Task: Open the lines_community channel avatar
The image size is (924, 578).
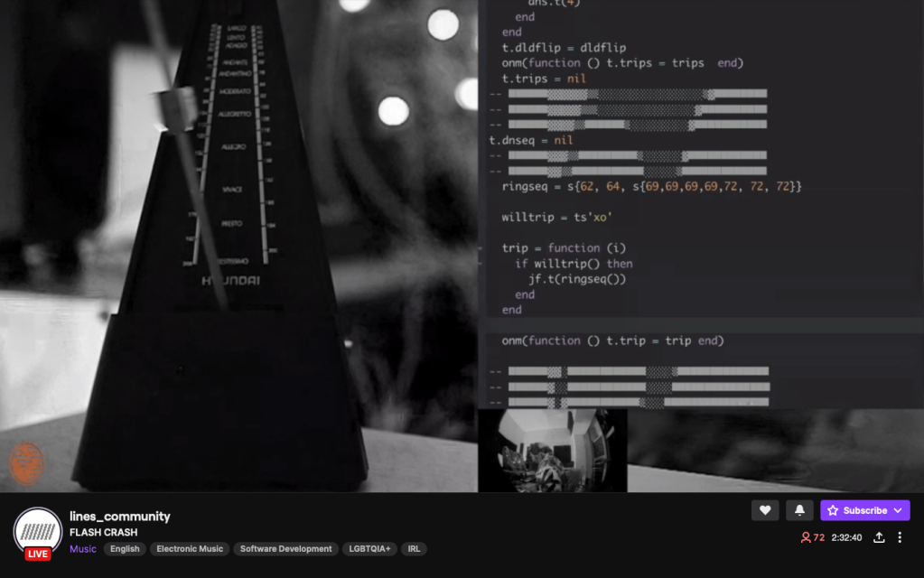Action: pyautogui.click(x=38, y=530)
